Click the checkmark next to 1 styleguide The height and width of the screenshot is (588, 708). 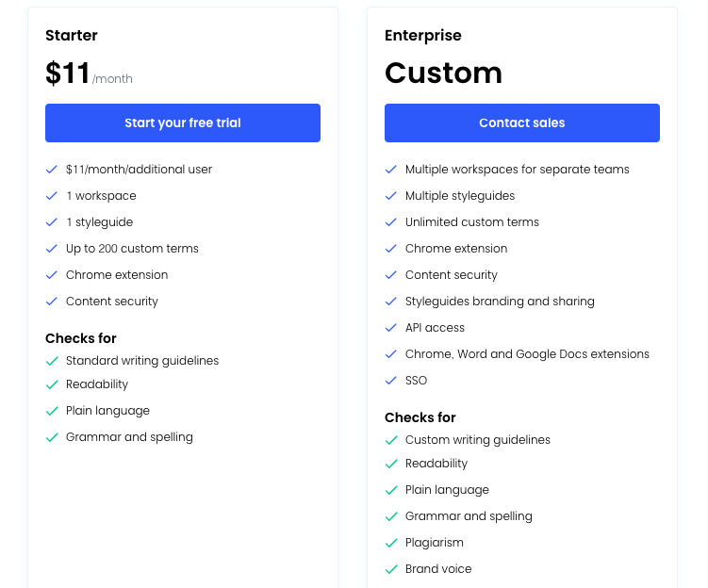52,222
